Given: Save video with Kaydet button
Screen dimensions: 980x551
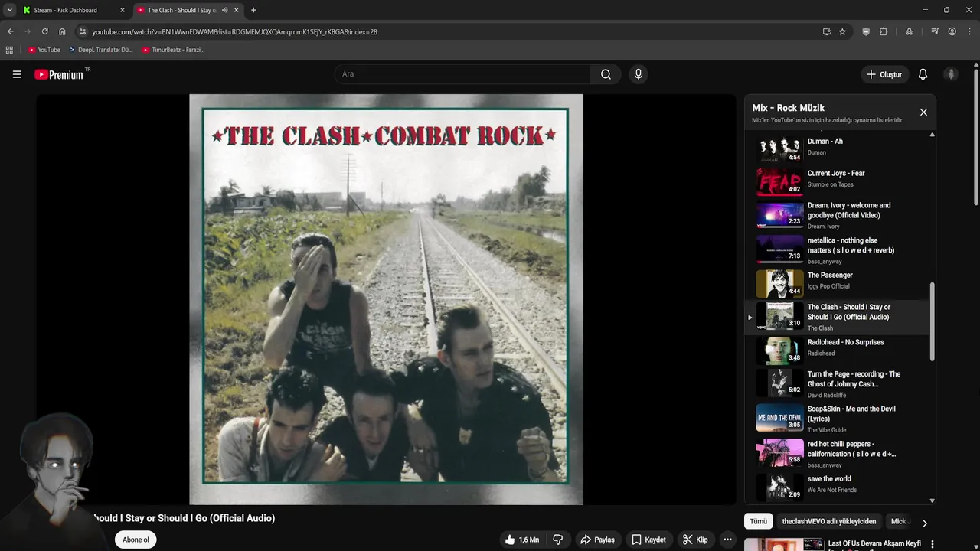Looking at the screenshot, I should (x=648, y=540).
